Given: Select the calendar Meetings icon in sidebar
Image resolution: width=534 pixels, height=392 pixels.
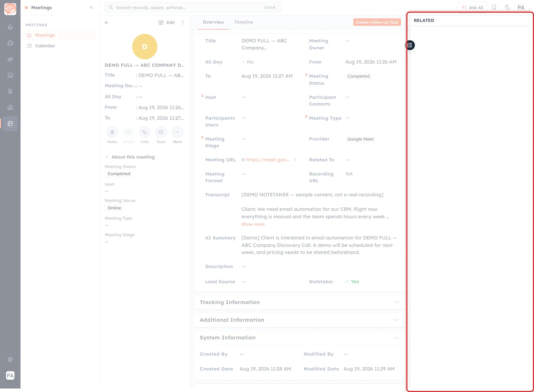Looking at the screenshot, I should click(x=10, y=124).
